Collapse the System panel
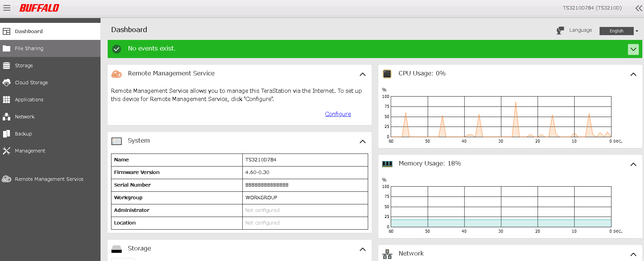Viewport: 644px width, 261px height. point(363,142)
